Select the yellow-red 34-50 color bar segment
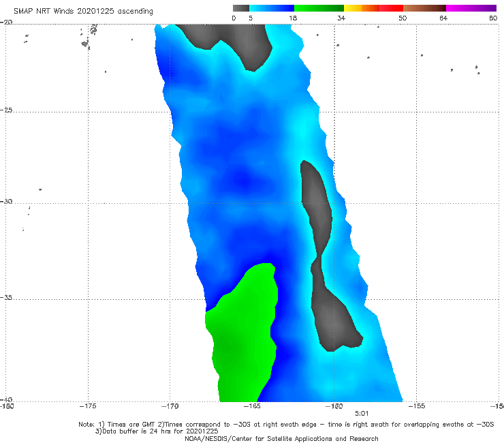This screenshot has height=443, width=504. 373,8
